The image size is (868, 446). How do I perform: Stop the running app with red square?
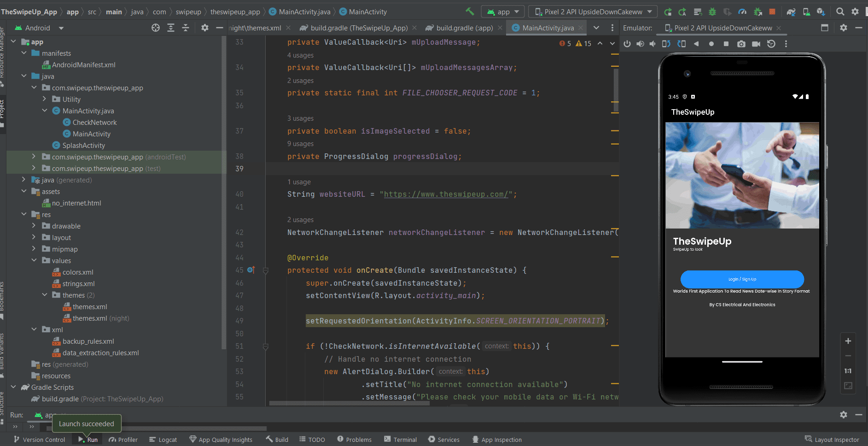[772, 12]
